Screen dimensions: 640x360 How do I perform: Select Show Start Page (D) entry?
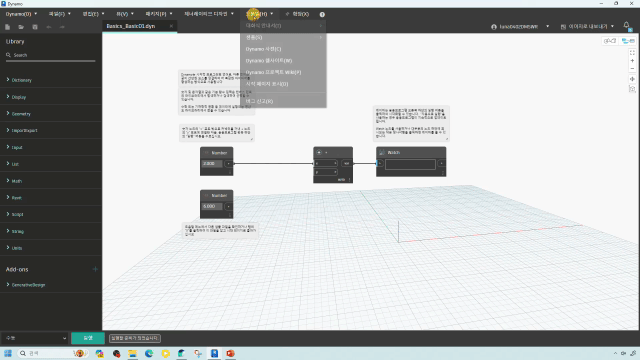[283, 84]
